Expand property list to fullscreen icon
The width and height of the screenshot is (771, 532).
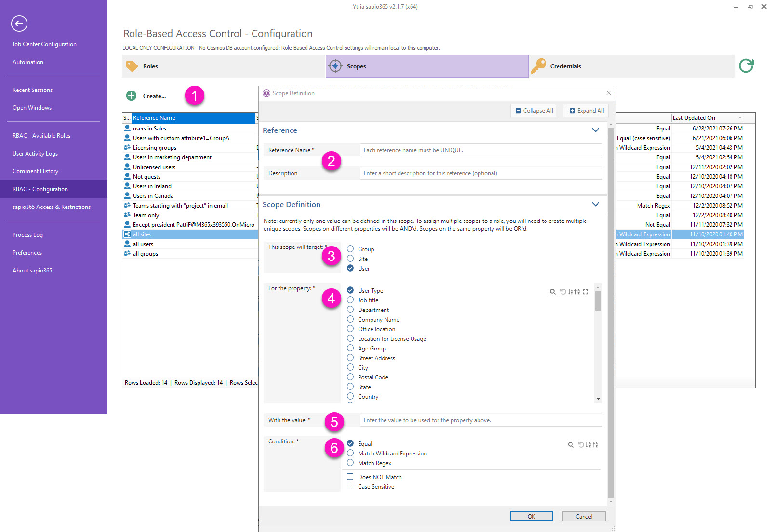point(585,292)
